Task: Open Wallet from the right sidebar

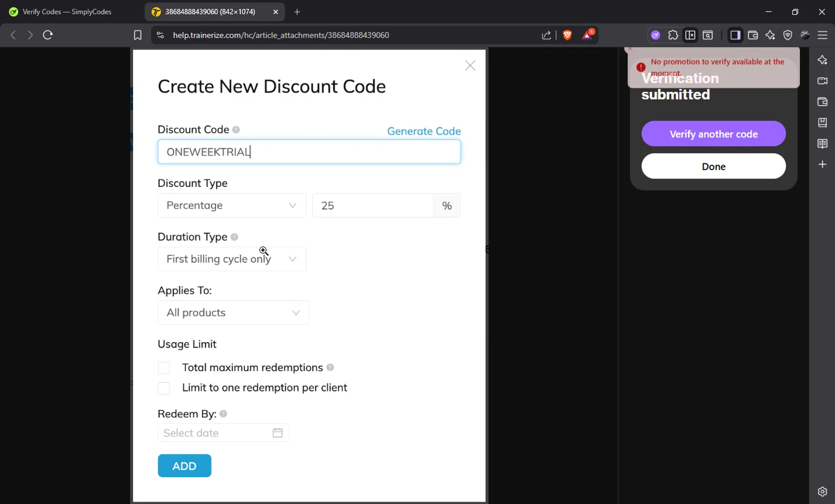Action: [822, 102]
